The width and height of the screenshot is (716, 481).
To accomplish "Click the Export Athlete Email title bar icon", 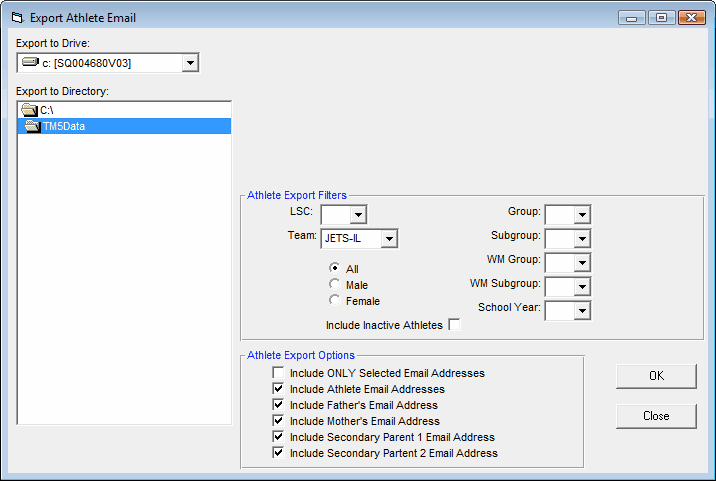I will point(18,18).
